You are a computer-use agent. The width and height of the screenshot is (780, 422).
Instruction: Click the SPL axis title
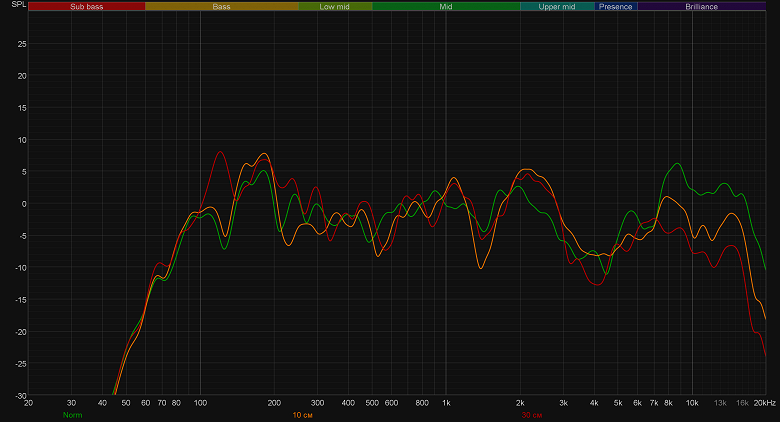(18, 4)
